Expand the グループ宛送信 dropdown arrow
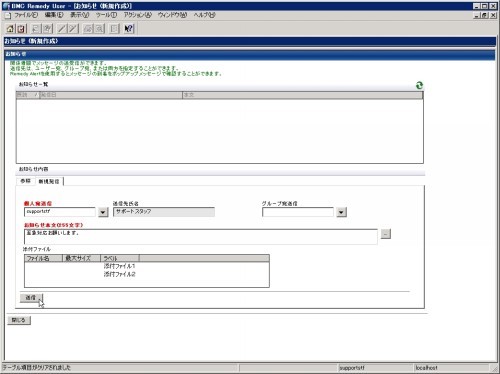This screenshot has height=374, width=500. click(x=341, y=212)
